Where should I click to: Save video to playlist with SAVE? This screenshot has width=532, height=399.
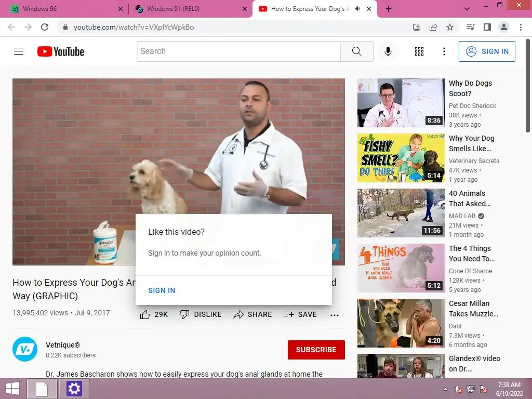[x=300, y=314]
